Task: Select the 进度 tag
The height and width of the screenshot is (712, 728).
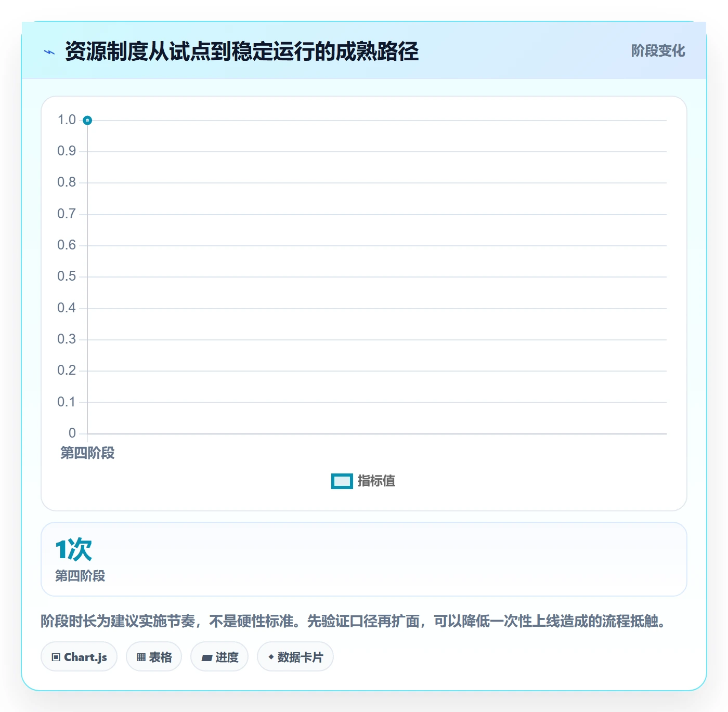Action: (x=219, y=657)
